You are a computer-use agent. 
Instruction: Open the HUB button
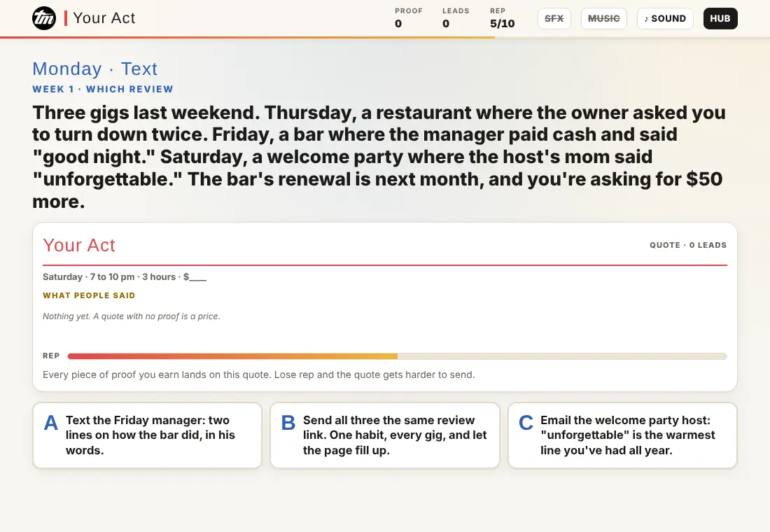(x=720, y=19)
